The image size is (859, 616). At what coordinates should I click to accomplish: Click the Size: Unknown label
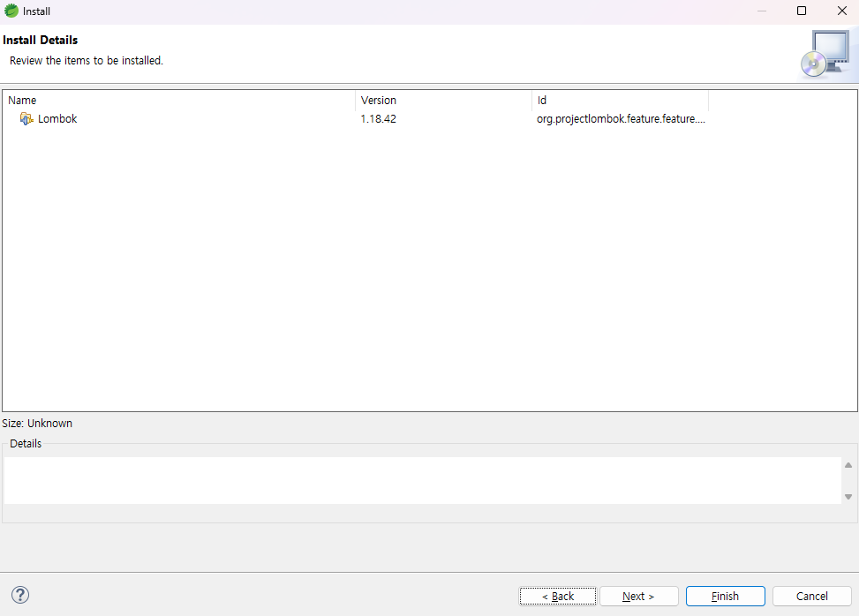click(37, 424)
